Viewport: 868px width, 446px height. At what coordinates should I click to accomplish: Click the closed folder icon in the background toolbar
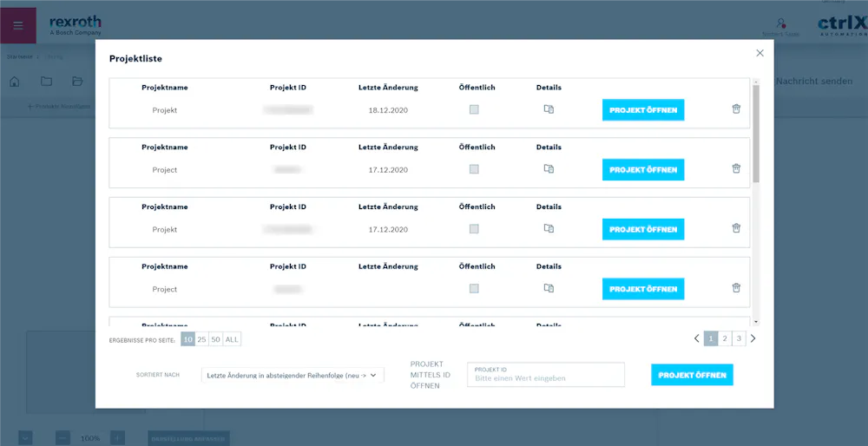pyautogui.click(x=46, y=82)
